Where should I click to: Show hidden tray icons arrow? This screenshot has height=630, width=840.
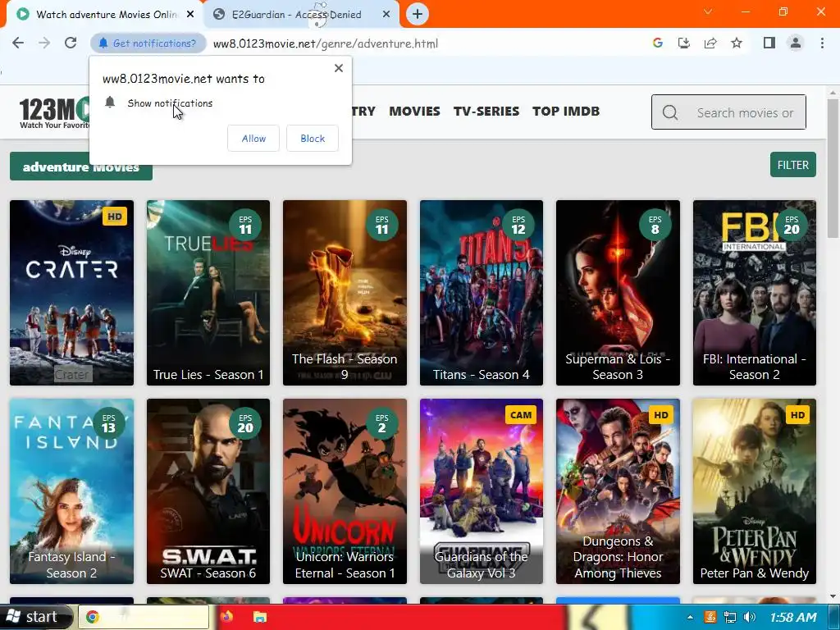689,617
